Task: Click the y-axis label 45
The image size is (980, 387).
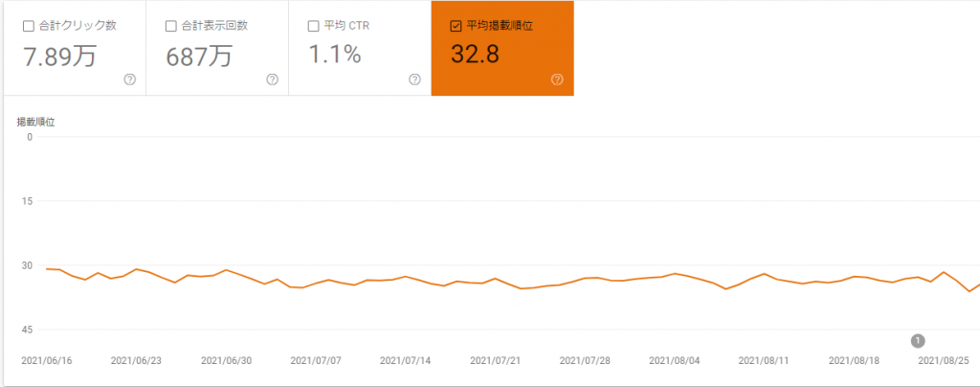Action: (x=27, y=330)
